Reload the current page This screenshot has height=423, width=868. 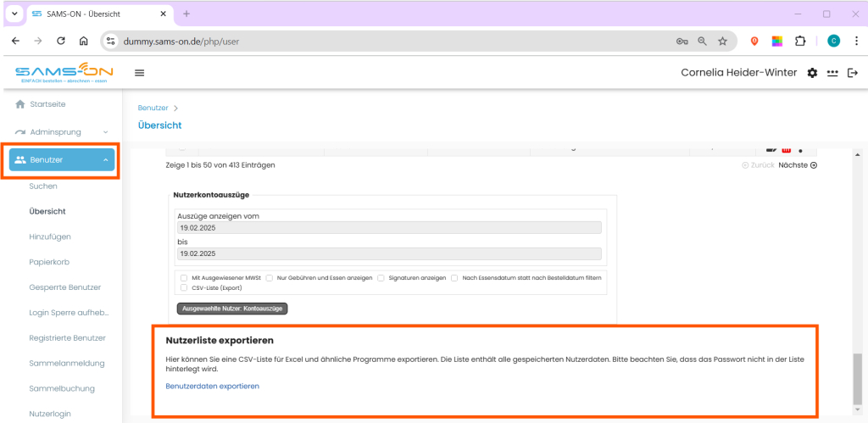(61, 41)
